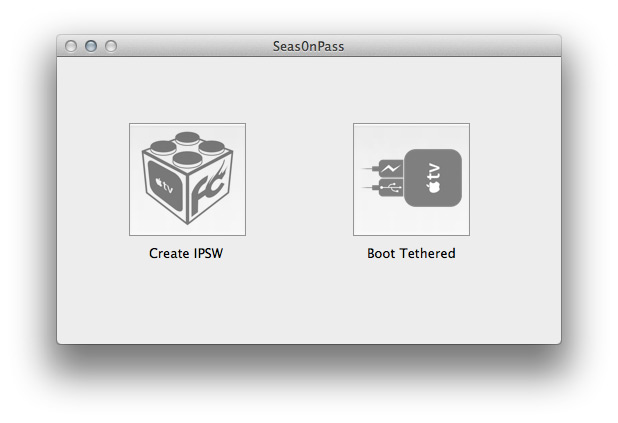Image resolution: width=618 pixels, height=423 pixels.
Task: Click the Create IPSW Lego brick icon
Action: point(187,179)
